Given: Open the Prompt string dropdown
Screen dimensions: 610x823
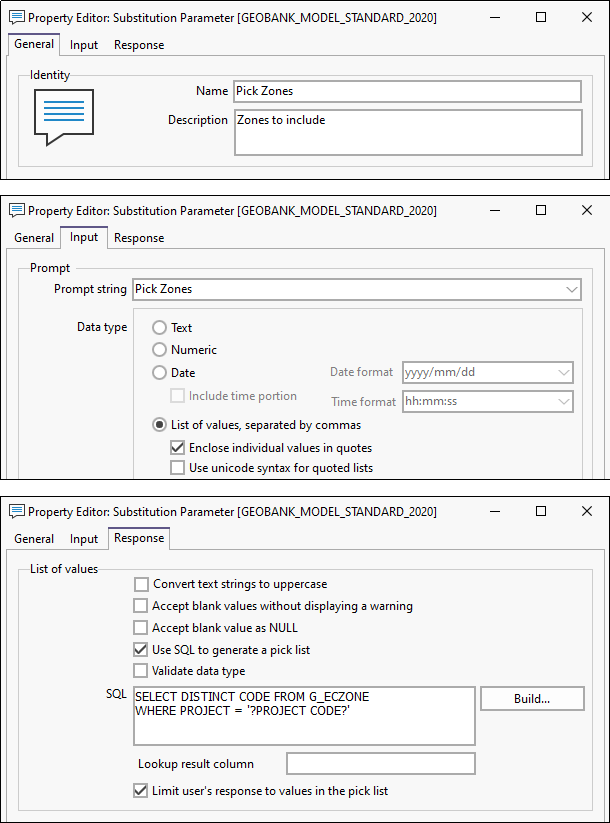Looking at the screenshot, I should (x=572, y=289).
